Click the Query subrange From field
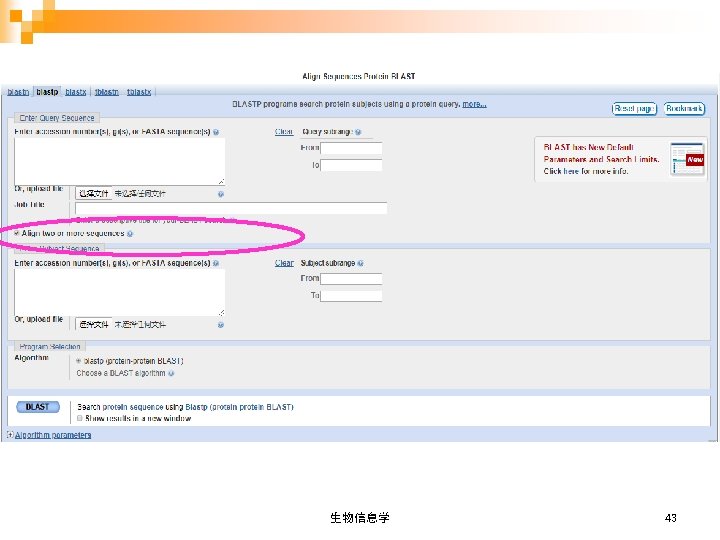720x540 pixels. point(351,148)
